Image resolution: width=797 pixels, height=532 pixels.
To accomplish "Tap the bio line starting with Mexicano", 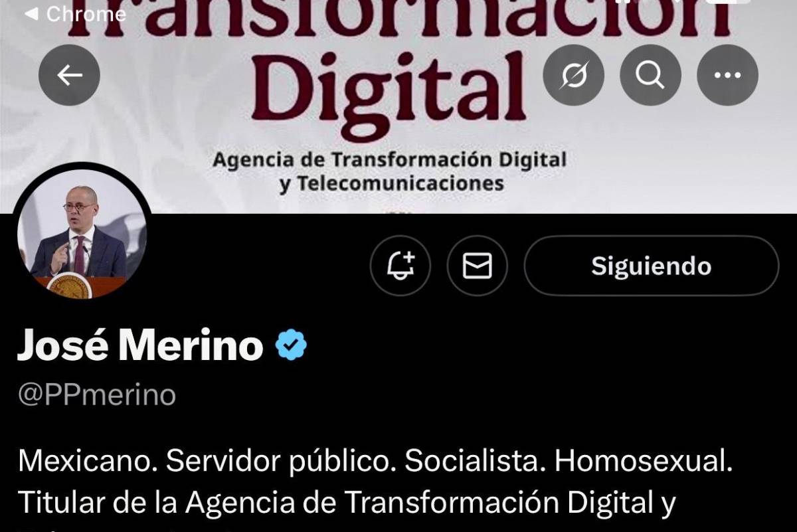I will point(375,462).
